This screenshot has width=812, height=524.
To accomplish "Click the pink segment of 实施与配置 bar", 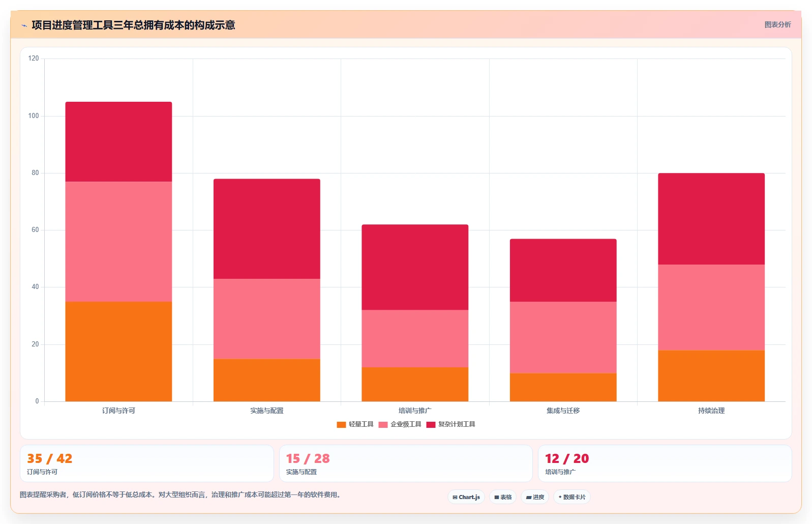I will (267, 319).
